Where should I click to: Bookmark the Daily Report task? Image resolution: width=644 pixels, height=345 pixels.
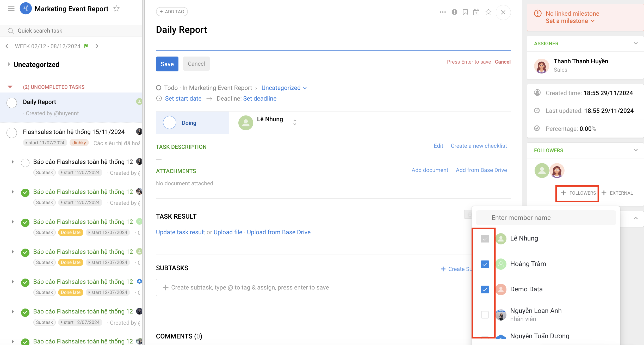click(465, 12)
